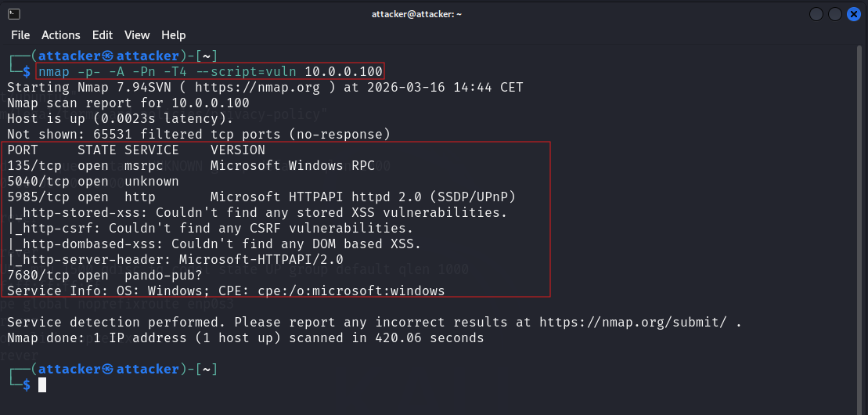The height and width of the screenshot is (415, 868).
Task: Close the terminal window
Action: 854,14
